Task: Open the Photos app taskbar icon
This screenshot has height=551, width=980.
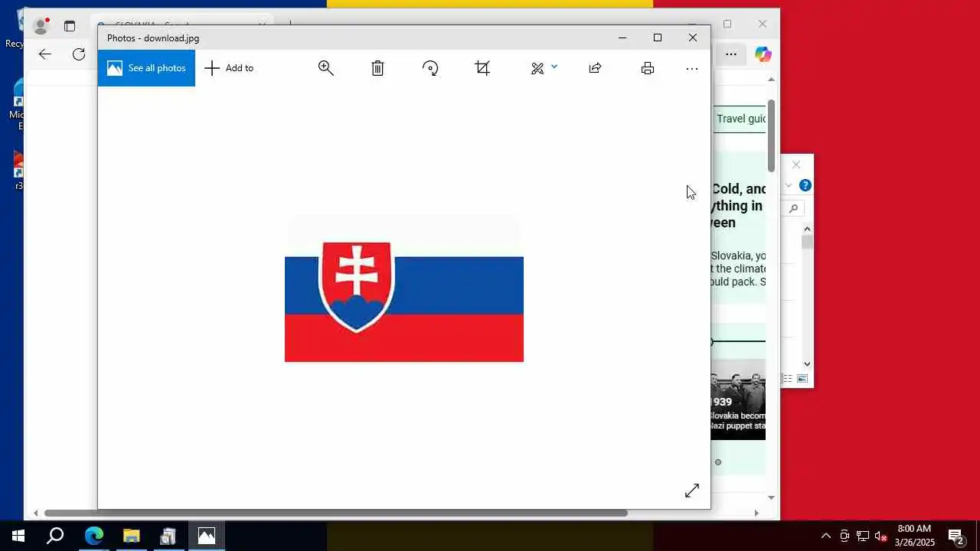Action: point(207,536)
